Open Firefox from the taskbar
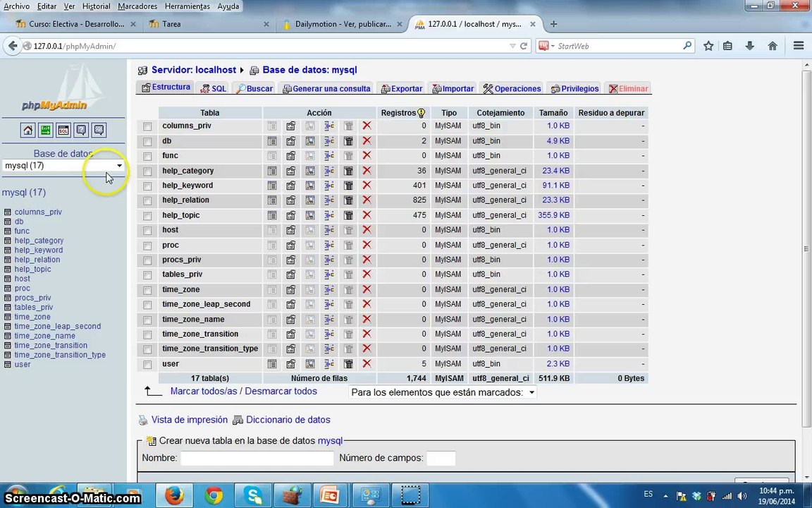This screenshot has height=508, width=812. point(174,495)
